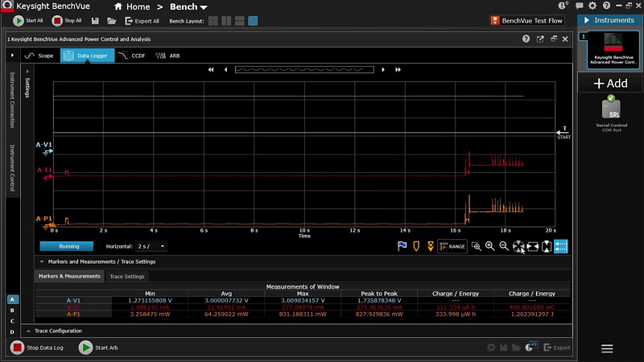644x362 pixels.
Task: Click the bottom status gear icon
Action: pos(491,348)
